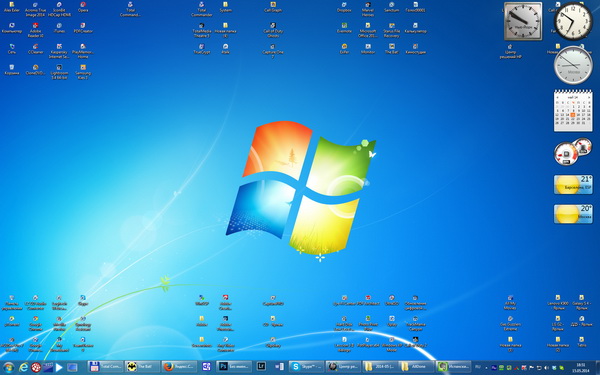This screenshot has height=375, width=600.
Task: Activate the Photoshop taskbar button
Action: point(234,367)
